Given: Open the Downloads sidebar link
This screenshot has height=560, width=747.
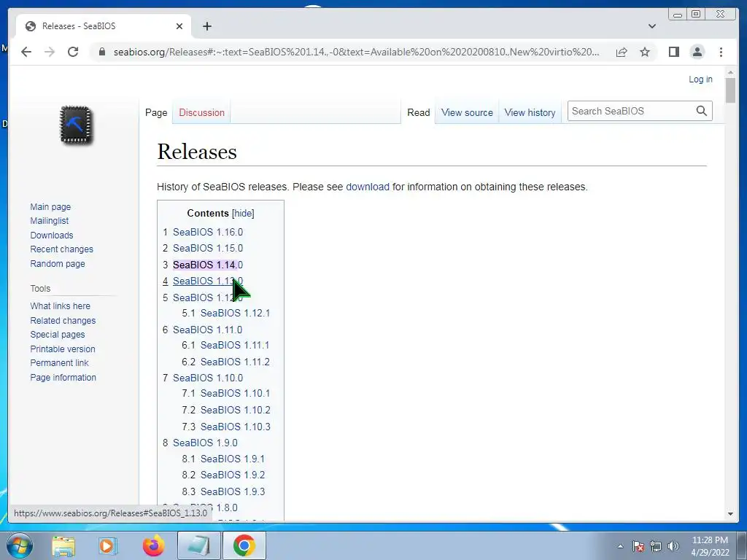Looking at the screenshot, I should [52, 236].
